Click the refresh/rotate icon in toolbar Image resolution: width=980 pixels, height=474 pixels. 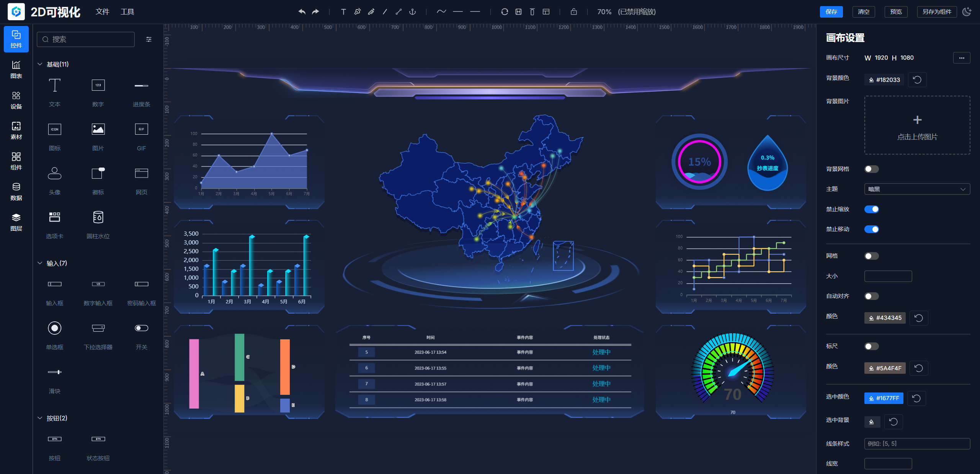click(x=505, y=12)
